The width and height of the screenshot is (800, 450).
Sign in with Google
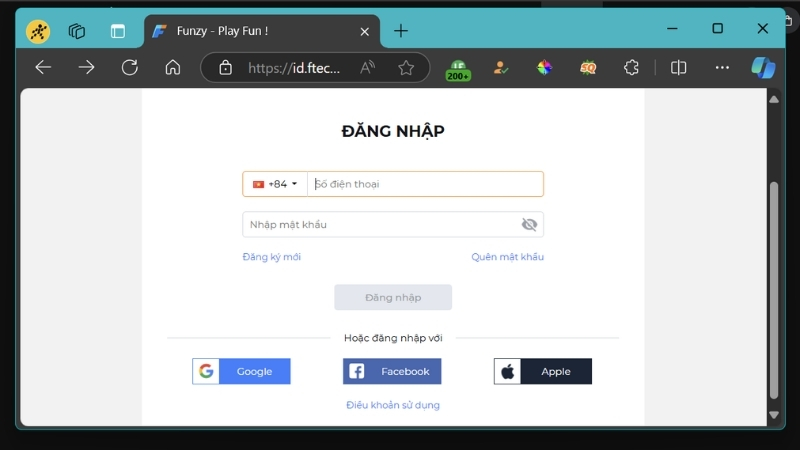[241, 371]
